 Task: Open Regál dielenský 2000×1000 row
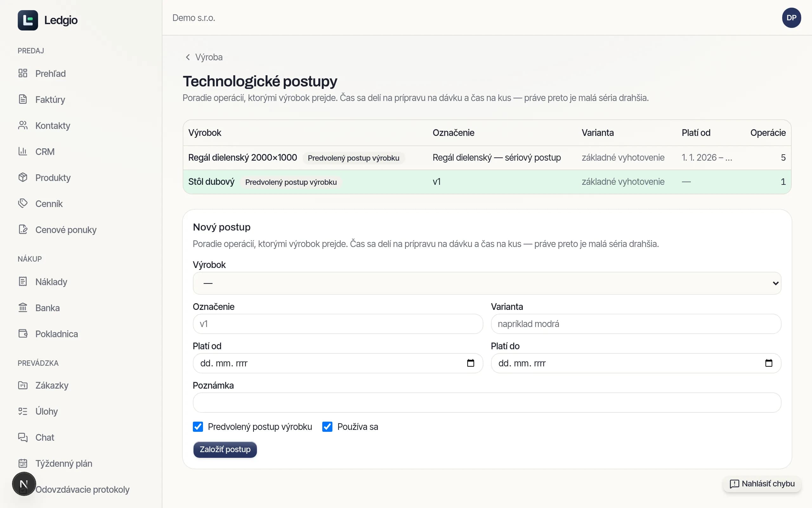pyautogui.click(x=487, y=157)
